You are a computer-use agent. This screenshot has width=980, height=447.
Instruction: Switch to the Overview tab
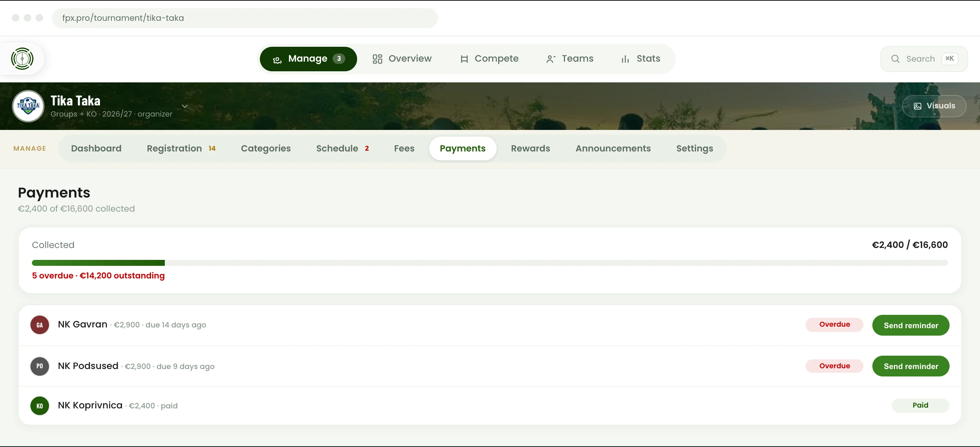click(x=402, y=59)
